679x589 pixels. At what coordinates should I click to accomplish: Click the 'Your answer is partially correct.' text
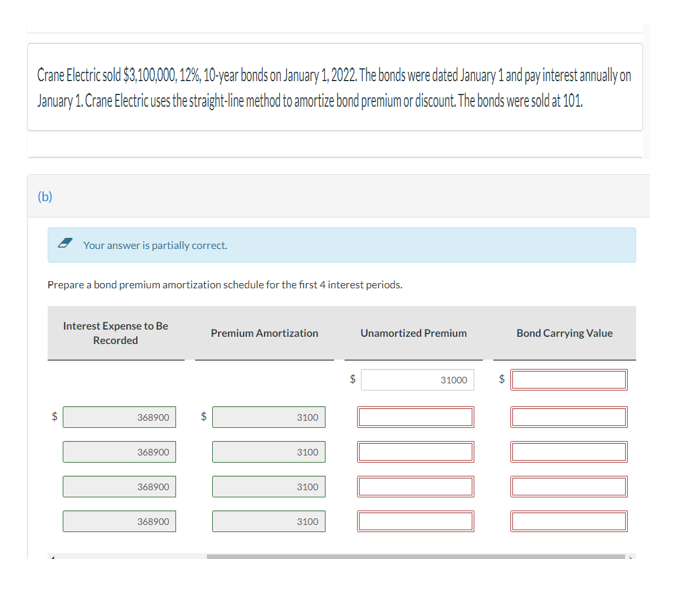click(155, 245)
